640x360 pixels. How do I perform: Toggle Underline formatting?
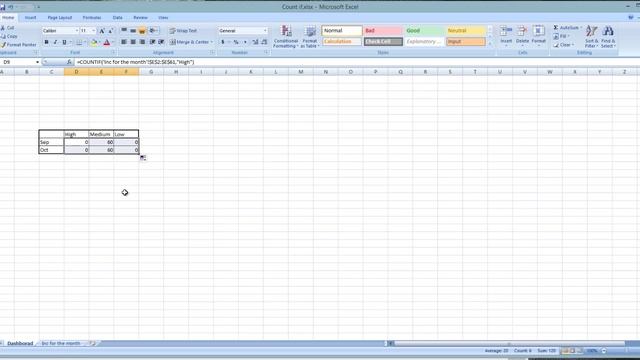pos(64,42)
